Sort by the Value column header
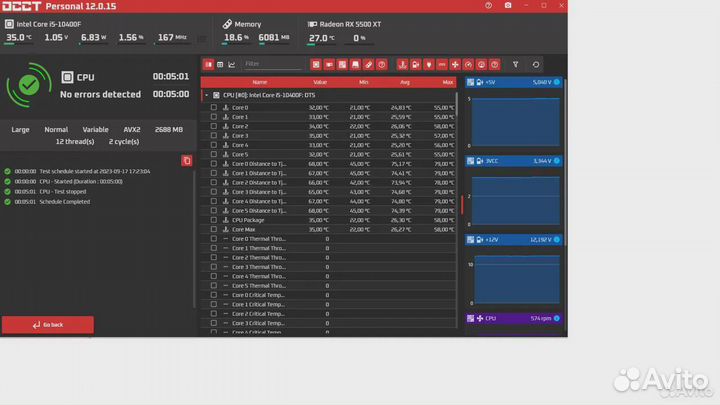 [320, 82]
